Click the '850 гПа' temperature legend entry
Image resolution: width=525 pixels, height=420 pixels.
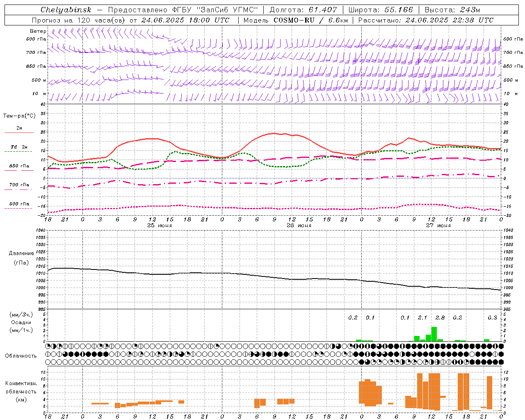point(19,166)
